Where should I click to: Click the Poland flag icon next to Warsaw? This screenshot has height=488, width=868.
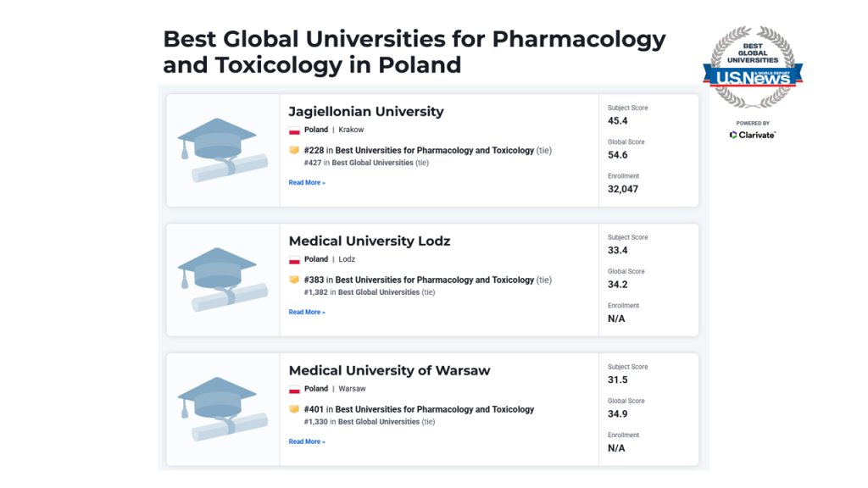[294, 390]
